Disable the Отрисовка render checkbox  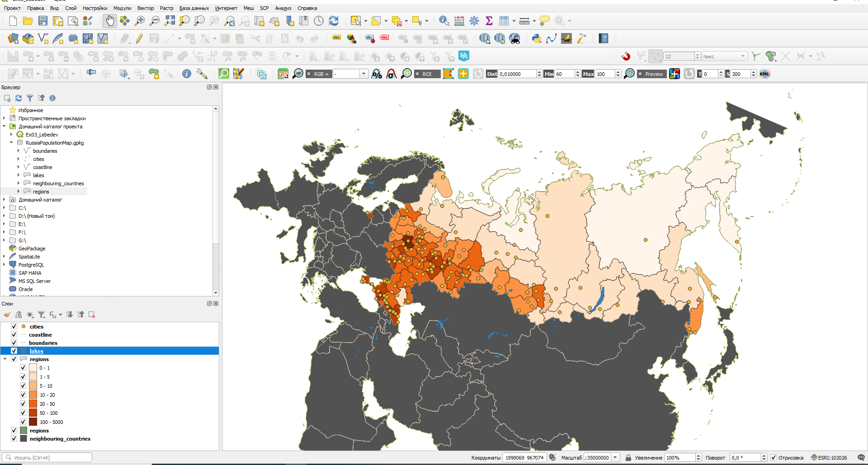pos(774,458)
